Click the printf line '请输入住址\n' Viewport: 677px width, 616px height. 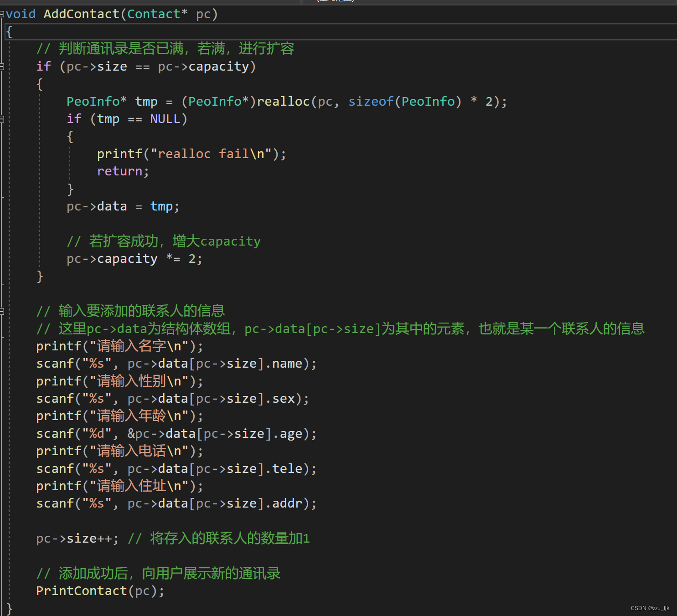click(x=119, y=486)
